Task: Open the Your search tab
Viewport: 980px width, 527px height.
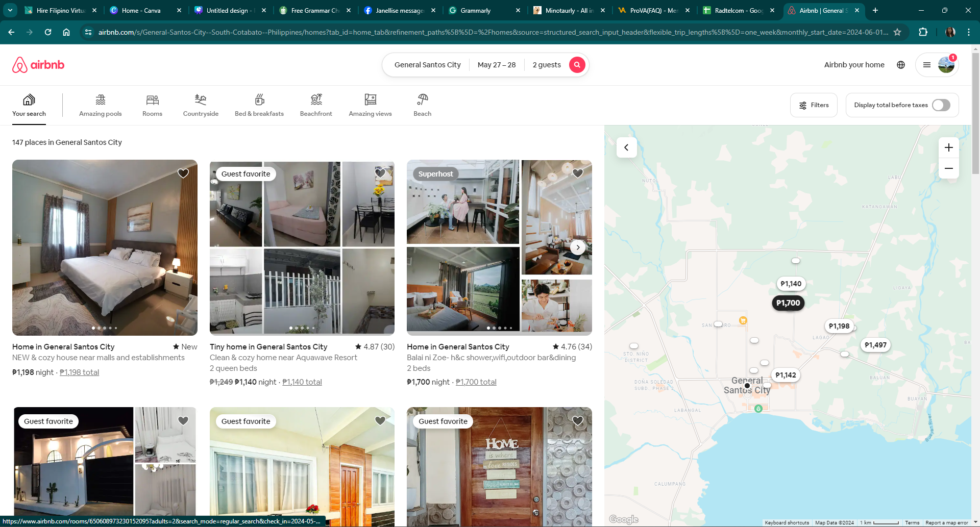Action: (29, 106)
